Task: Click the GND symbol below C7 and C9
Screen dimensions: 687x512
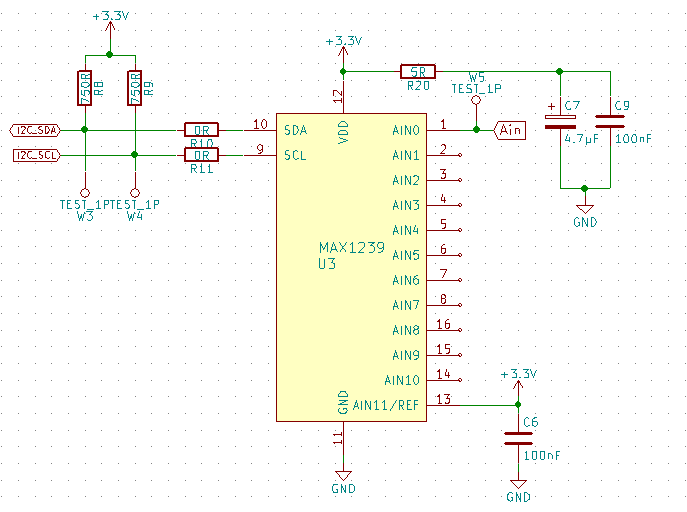Action: pyautogui.click(x=585, y=216)
